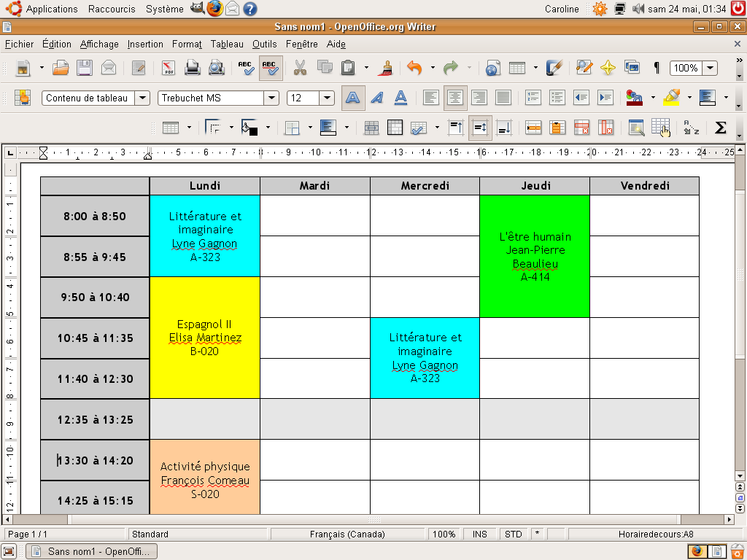Click the Print file icon

coord(193,68)
